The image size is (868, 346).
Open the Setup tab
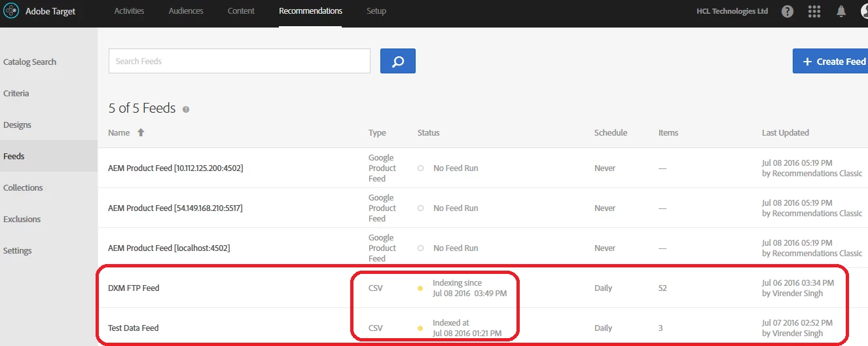(x=376, y=11)
